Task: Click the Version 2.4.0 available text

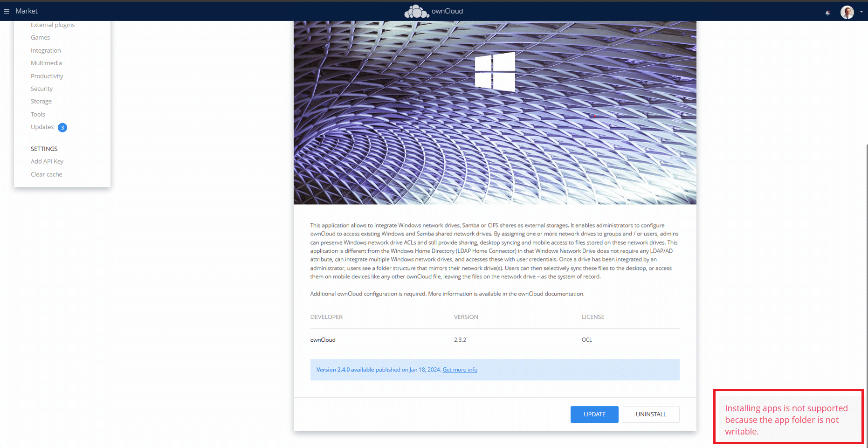Action: [345, 370]
